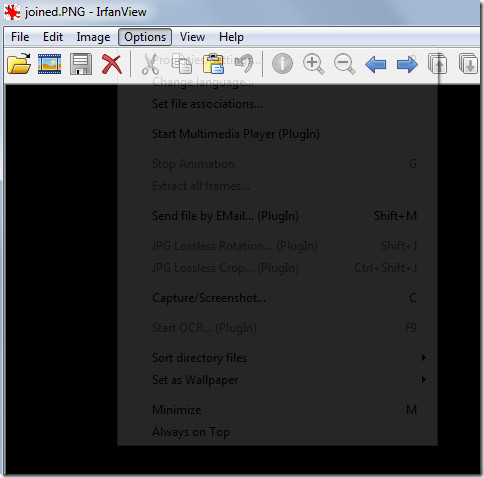Viewport: 484px width, 478px height.
Task: Click the Open file folder icon
Action: (19, 63)
